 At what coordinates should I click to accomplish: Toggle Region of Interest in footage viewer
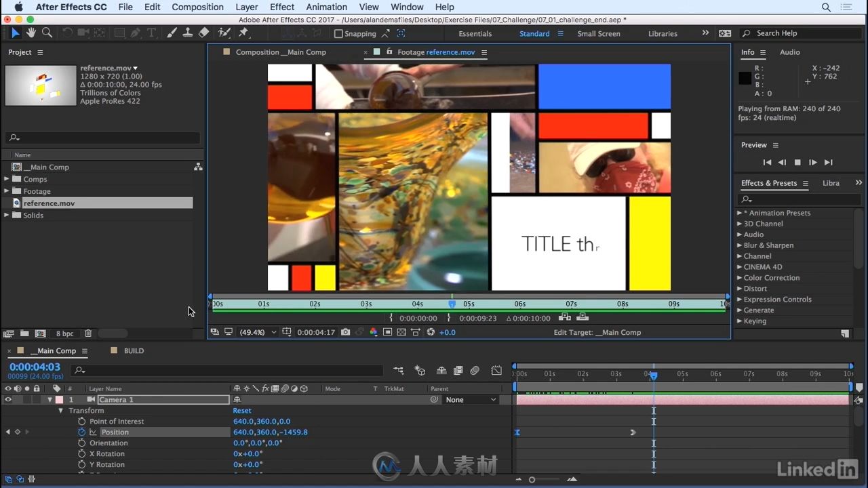click(x=387, y=332)
